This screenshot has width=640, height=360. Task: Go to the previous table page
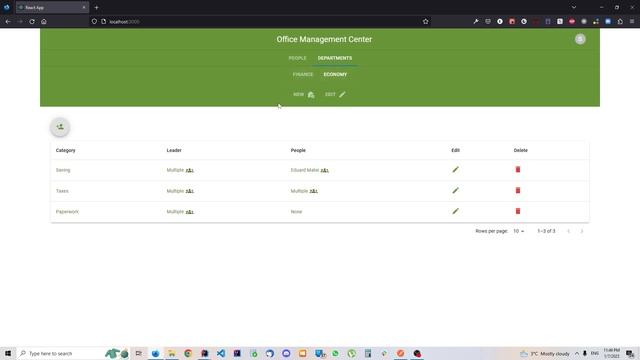point(569,231)
